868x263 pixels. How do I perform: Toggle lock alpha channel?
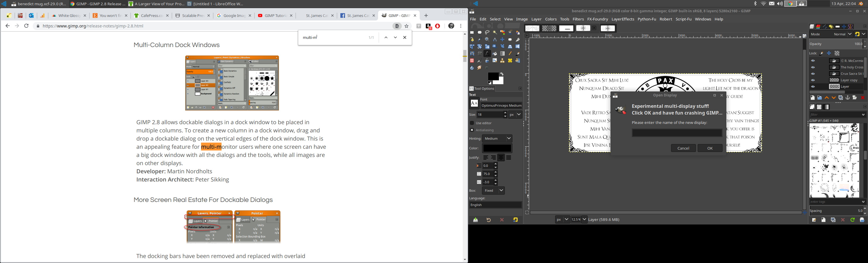click(837, 53)
